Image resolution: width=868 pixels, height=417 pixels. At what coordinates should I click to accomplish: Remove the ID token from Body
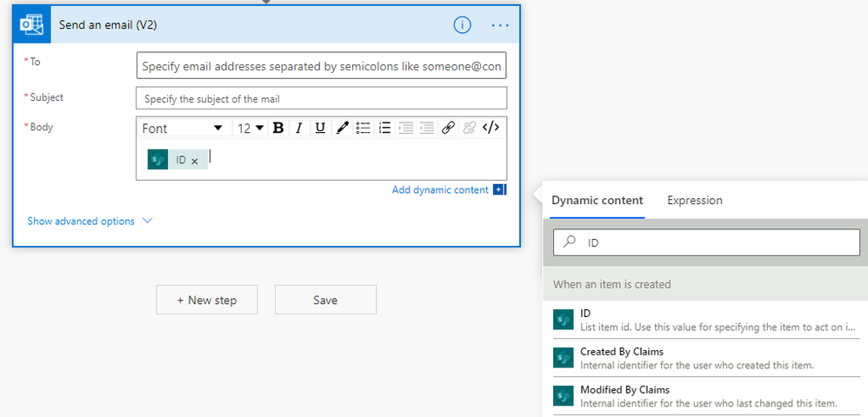(x=194, y=161)
